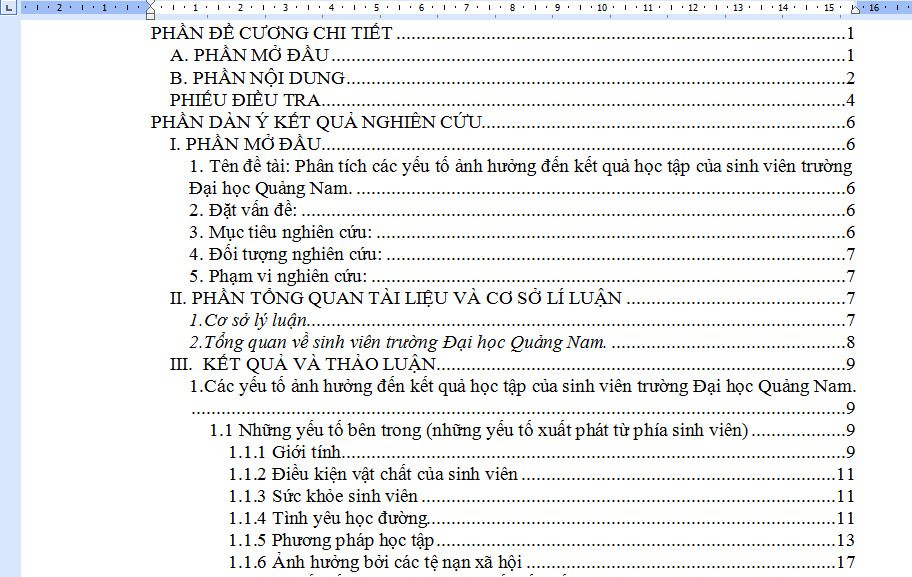Click the 1.1.5 Phương pháp học tập entry
This screenshot has width=912, height=577.
click(332, 540)
